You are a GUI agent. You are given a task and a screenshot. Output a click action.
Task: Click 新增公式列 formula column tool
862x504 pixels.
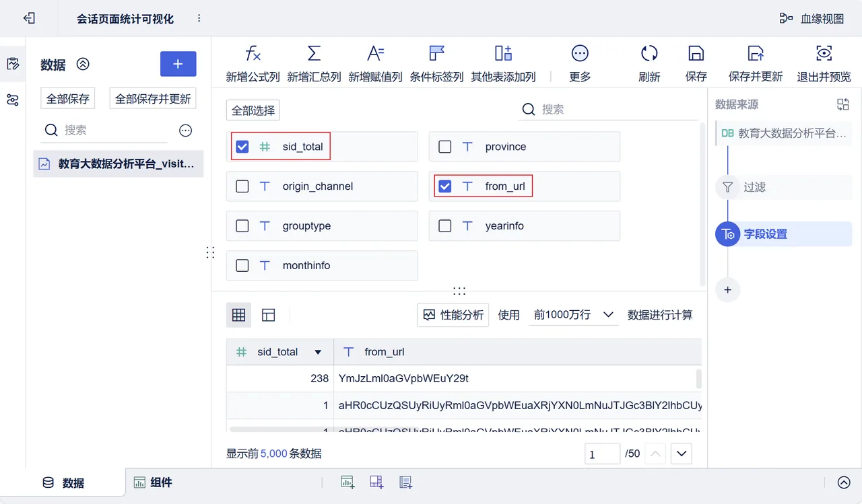click(x=253, y=64)
